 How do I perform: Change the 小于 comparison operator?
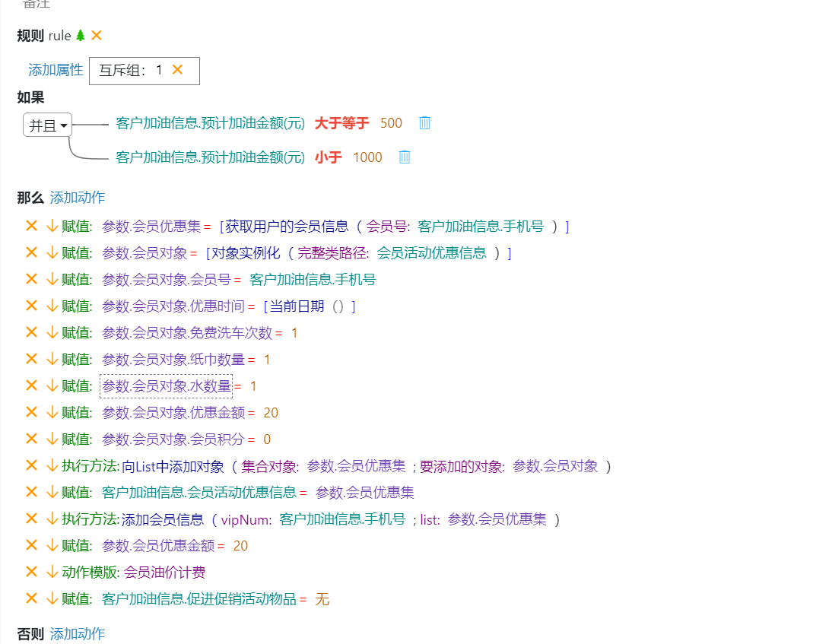tap(328, 157)
